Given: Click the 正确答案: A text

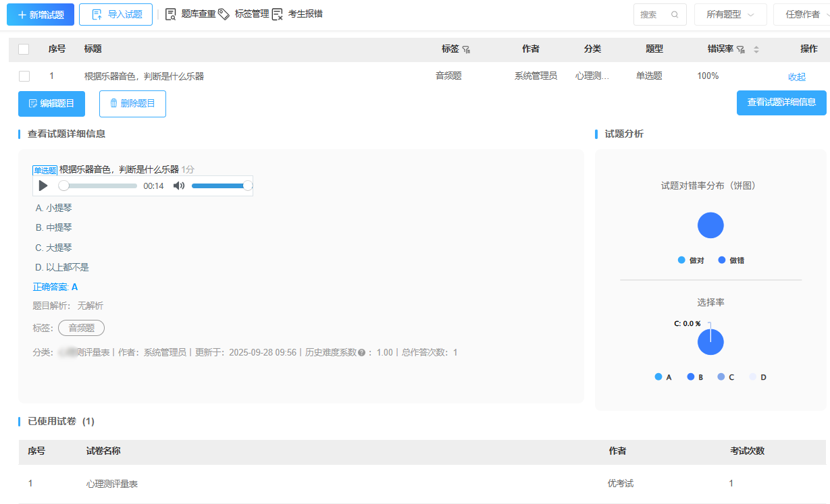Looking at the screenshot, I should tap(55, 287).
